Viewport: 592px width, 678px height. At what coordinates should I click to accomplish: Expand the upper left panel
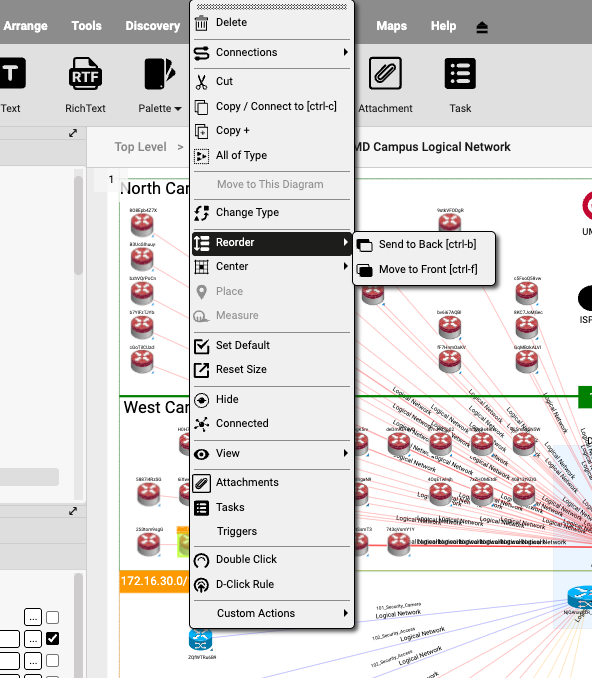tap(73, 133)
